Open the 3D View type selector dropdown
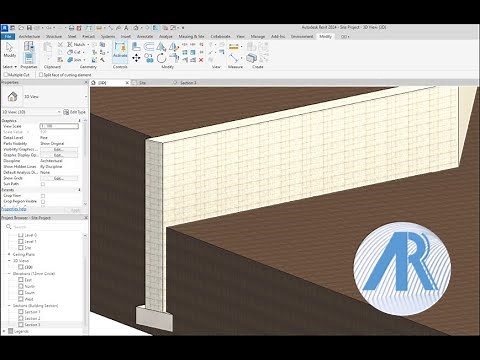The image size is (480, 360). coord(86,97)
